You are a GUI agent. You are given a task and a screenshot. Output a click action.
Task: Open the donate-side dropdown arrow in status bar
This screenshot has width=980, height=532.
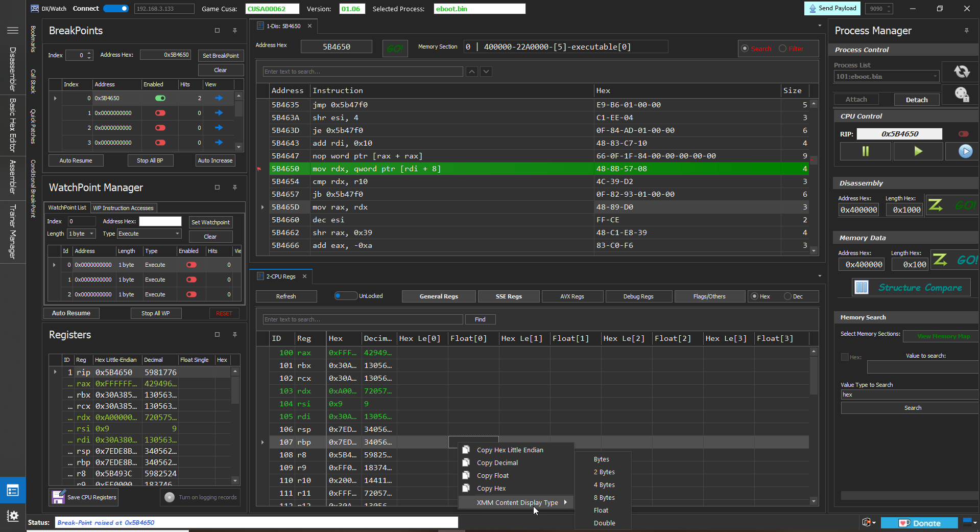pyautogui.click(x=975, y=523)
